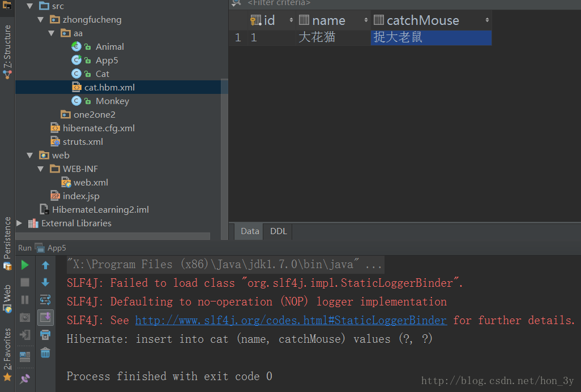Viewport: 581px width, 392px height.
Task: Switch to the Data tab
Action: (250, 231)
